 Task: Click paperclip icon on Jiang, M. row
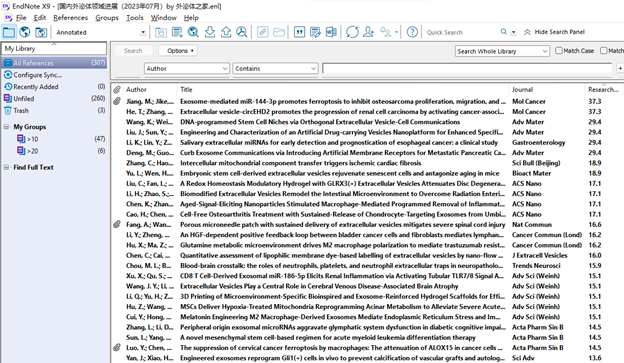click(x=117, y=101)
